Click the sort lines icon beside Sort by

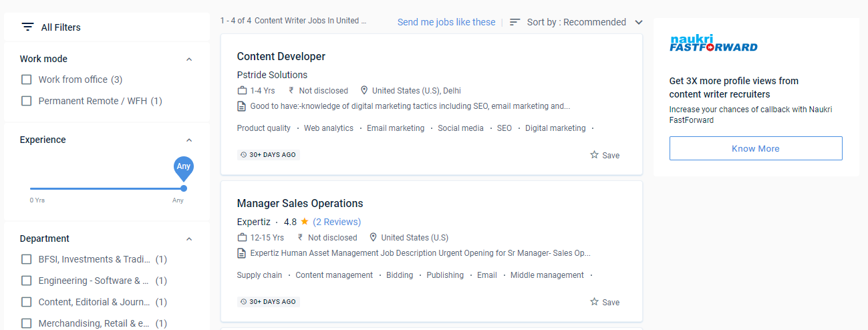coord(515,22)
